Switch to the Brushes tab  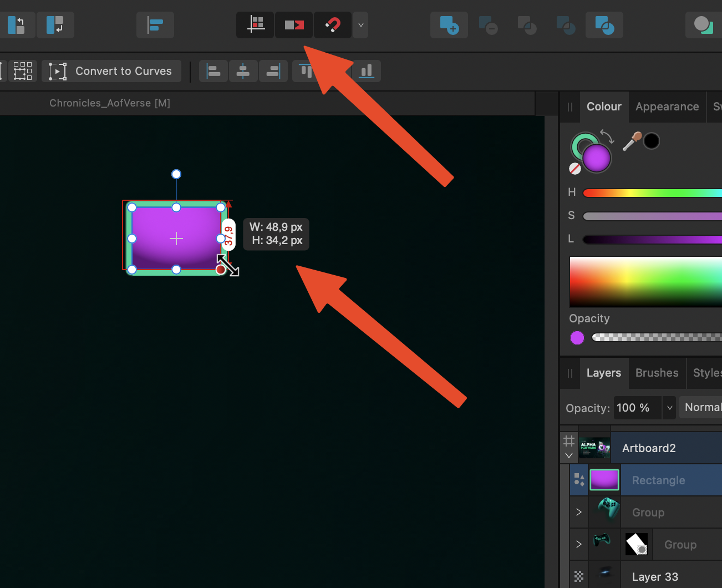(657, 373)
